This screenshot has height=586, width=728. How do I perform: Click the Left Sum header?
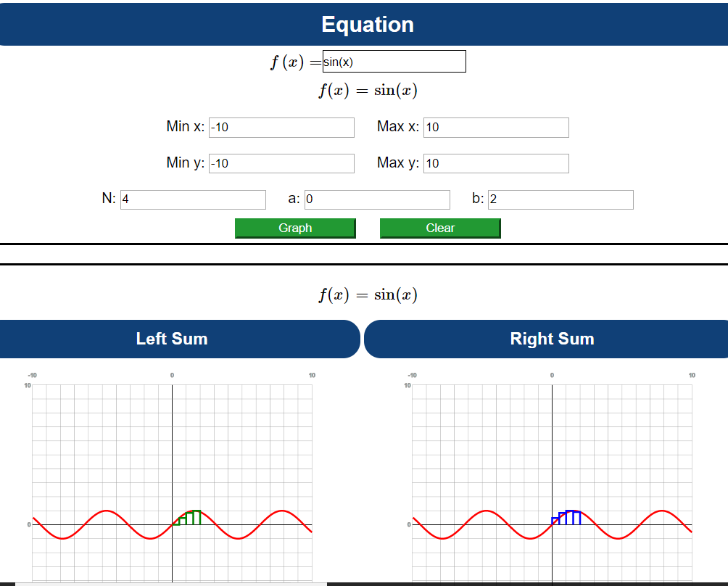[x=180, y=339]
